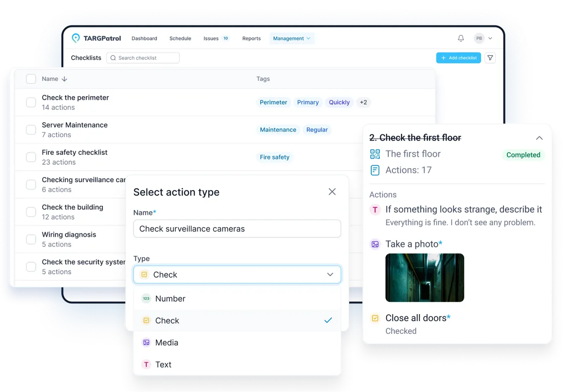The image size is (564, 392).
Task: Tick the checkbox for Check the perimeter
Action: (x=31, y=102)
